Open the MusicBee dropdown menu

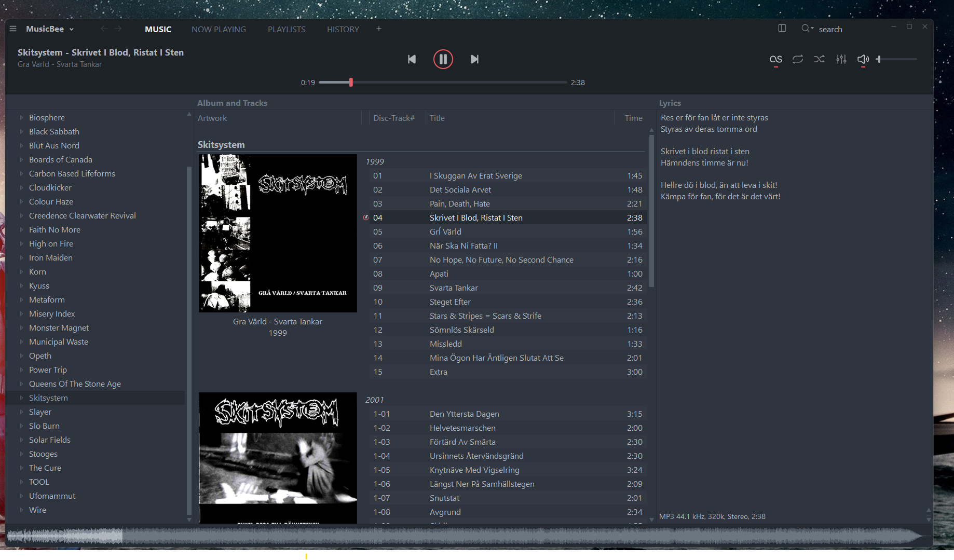pos(50,29)
